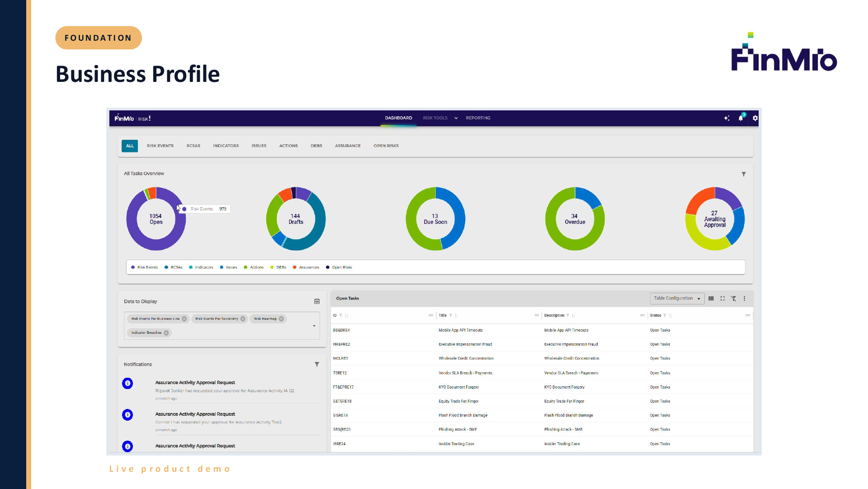
Task: Go to the Dashboard tab
Action: click(398, 118)
